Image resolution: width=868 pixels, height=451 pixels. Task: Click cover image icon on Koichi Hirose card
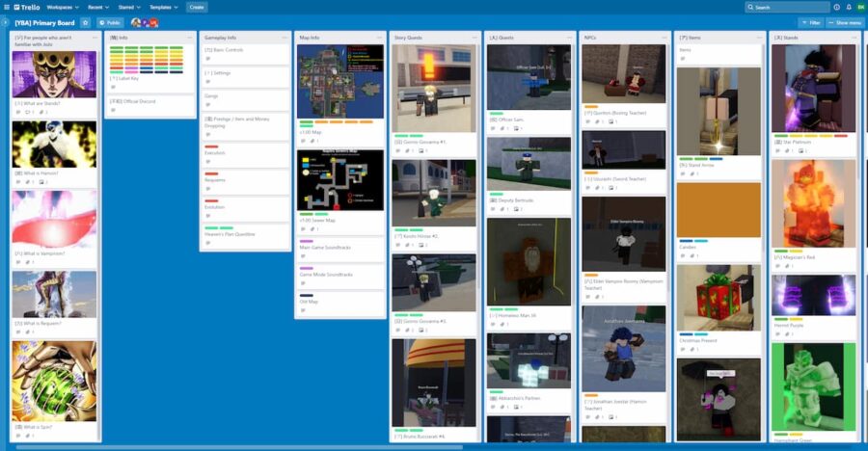[422, 245]
